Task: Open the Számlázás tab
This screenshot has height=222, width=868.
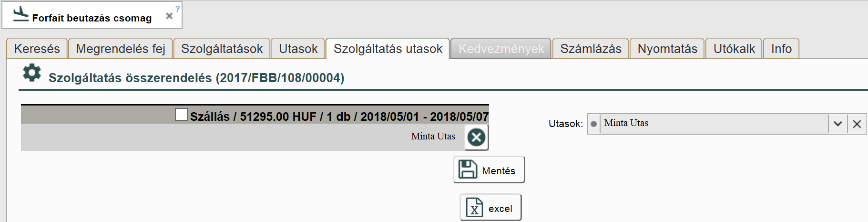Action: coord(591,49)
